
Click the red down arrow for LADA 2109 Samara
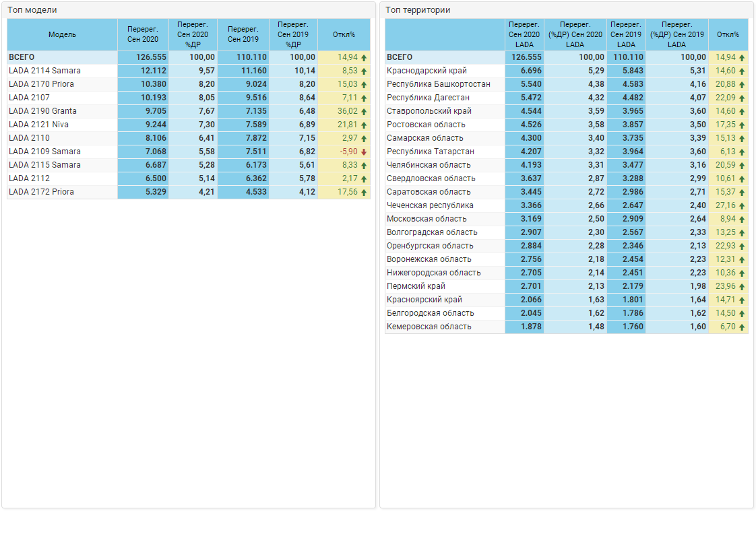tap(364, 152)
